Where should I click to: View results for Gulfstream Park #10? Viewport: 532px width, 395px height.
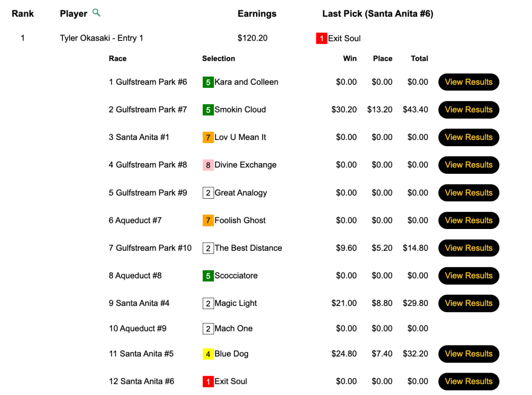point(468,248)
